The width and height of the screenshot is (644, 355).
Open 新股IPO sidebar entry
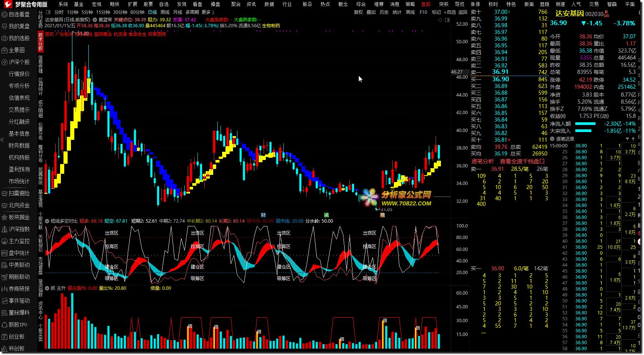15,324
